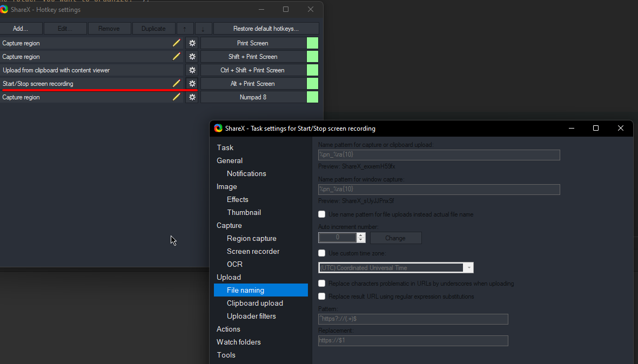Image resolution: width=638 pixels, height=364 pixels.
Task: Select Screen recorder in the settings sidebar
Action: tap(252, 251)
